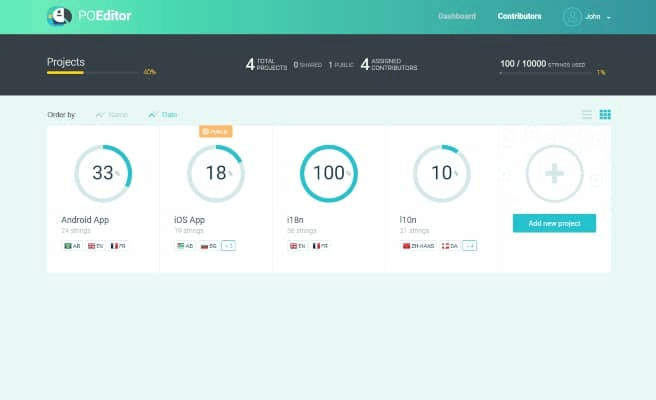Viewport: 656px width, 400px height.
Task: Sort projects by Name
Action: click(112, 115)
